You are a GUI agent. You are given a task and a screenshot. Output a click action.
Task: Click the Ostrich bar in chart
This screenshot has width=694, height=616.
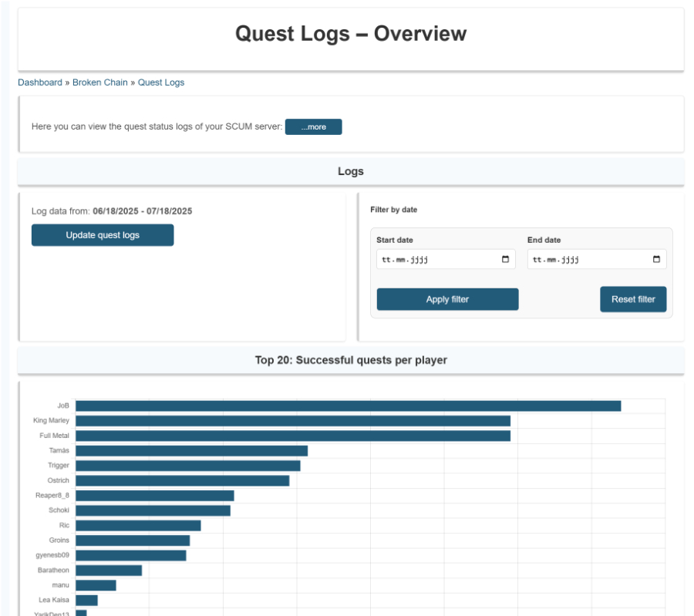pyautogui.click(x=182, y=480)
